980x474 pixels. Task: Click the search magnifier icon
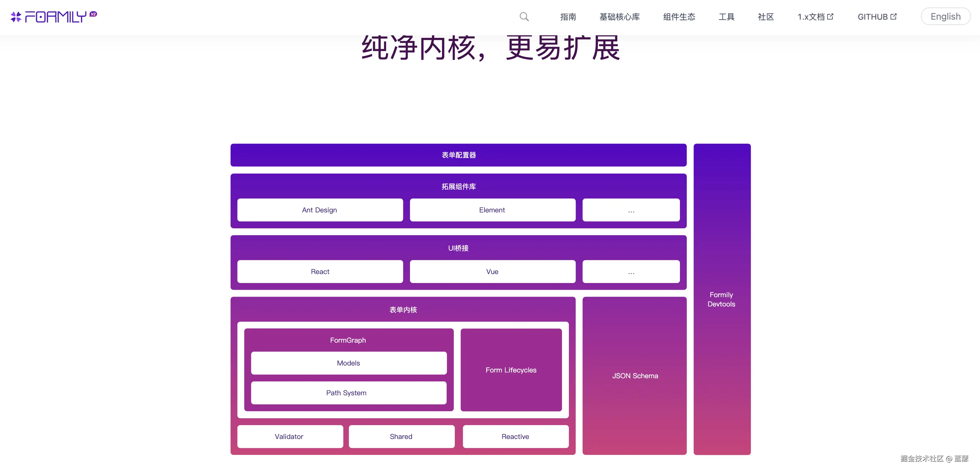tap(524, 17)
